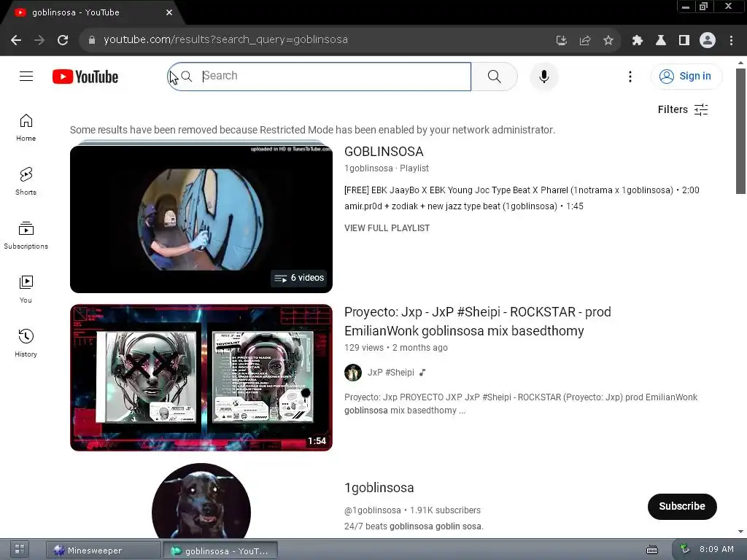Reload the page with the refresh icon
This screenshot has width=747, height=560.
point(63,40)
